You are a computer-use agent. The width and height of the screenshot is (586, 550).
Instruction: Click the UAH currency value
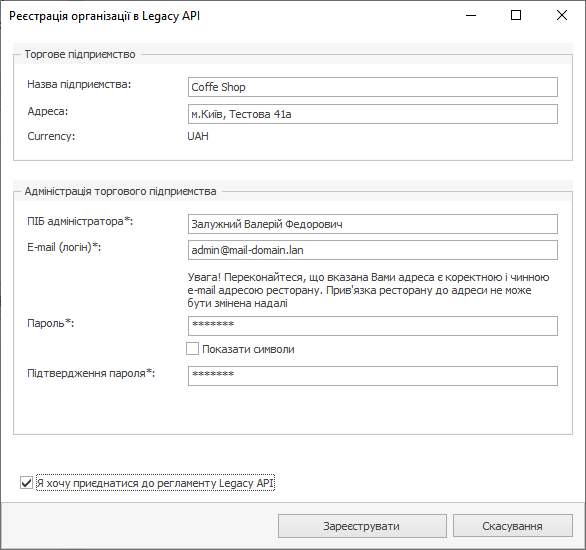pyautogui.click(x=198, y=136)
